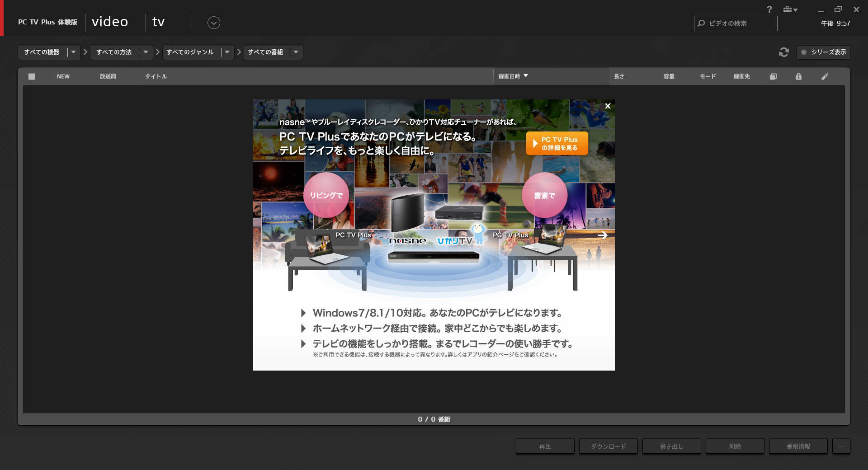This screenshot has width=868, height=470.
Task: Close the PC TV Plus window
Action: click(x=856, y=9)
